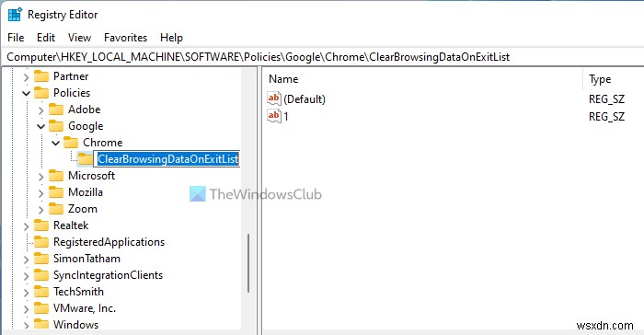
Task: Collapse the Policies key
Action: coord(26,93)
